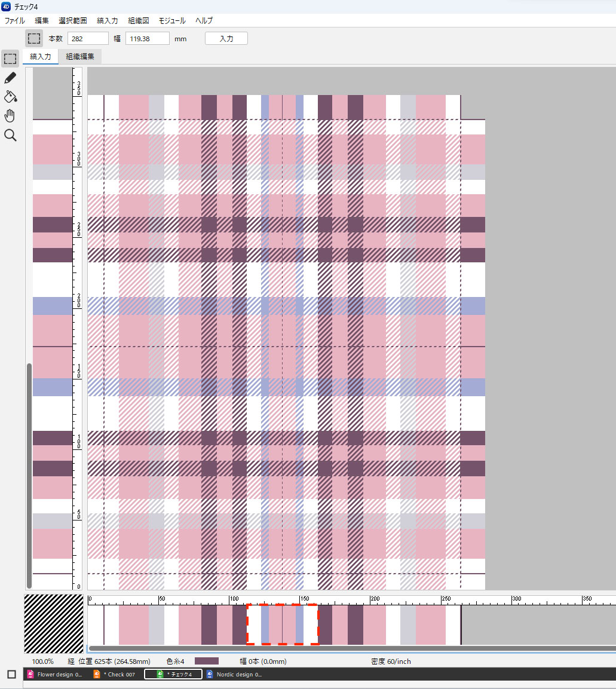Switch to the 組織編集 tab
This screenshot has height=689, width=616.
80,57
